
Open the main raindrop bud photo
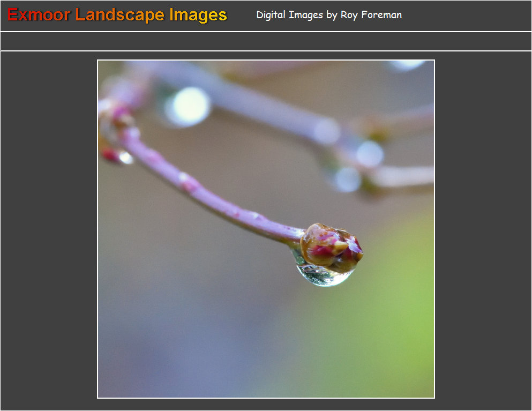pos(266,229)
